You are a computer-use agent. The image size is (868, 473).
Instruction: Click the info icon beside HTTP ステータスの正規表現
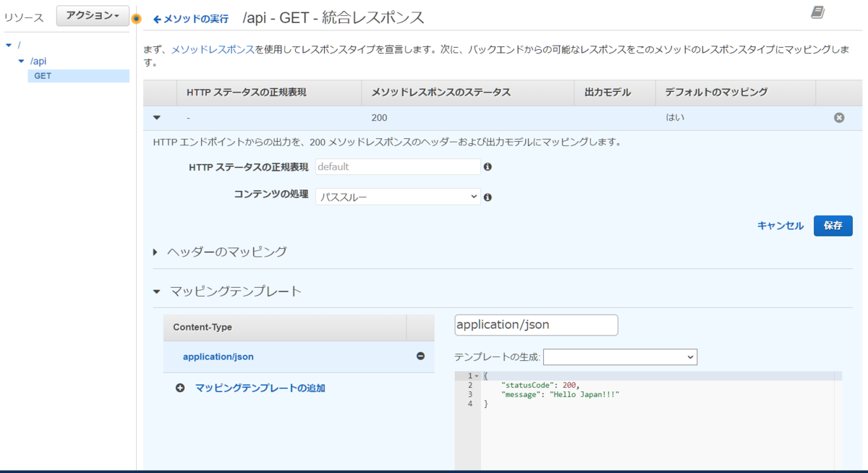(x=487, y=167)
